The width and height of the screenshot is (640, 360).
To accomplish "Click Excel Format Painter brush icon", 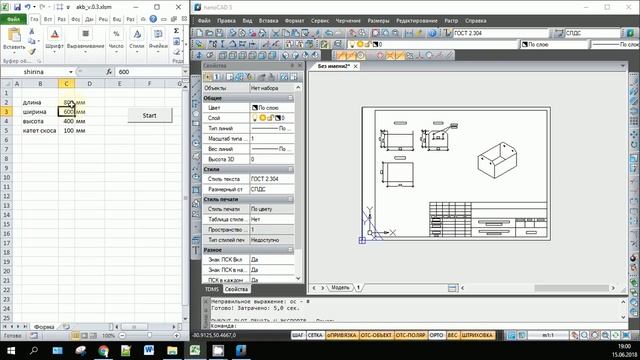I will (x=32, y=51).
